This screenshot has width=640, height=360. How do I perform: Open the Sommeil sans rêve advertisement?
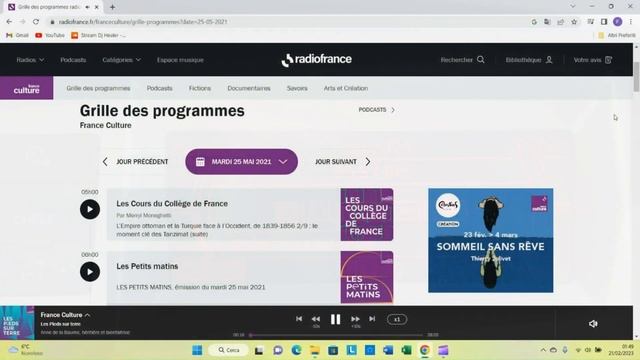pos(491,240)
